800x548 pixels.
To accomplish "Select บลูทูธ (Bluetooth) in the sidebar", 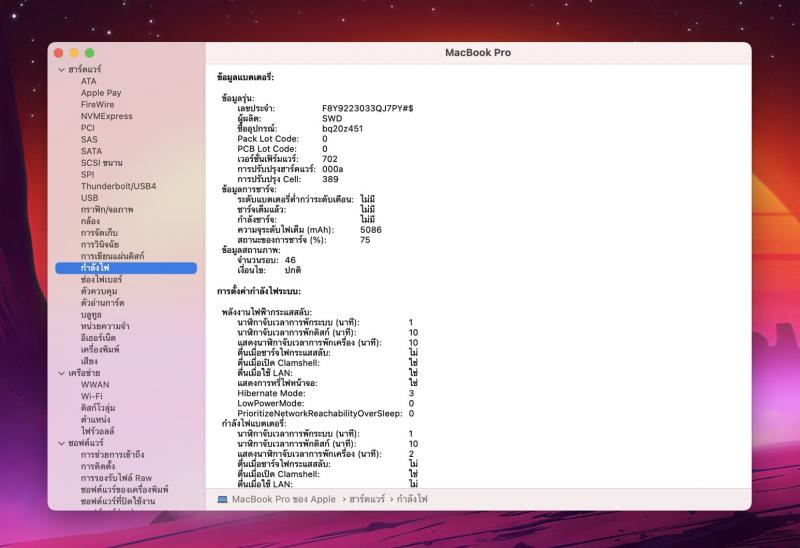I will point(94,314).
